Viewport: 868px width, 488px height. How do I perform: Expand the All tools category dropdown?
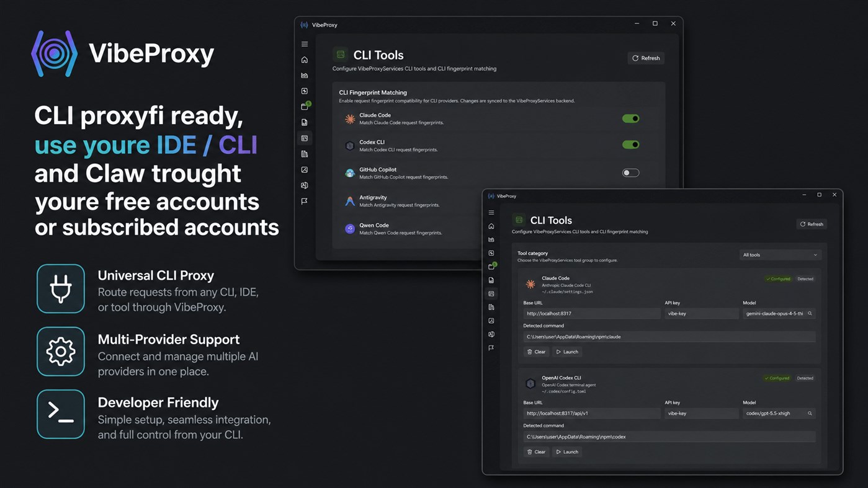pyautogui.click(x=780, y=255)
